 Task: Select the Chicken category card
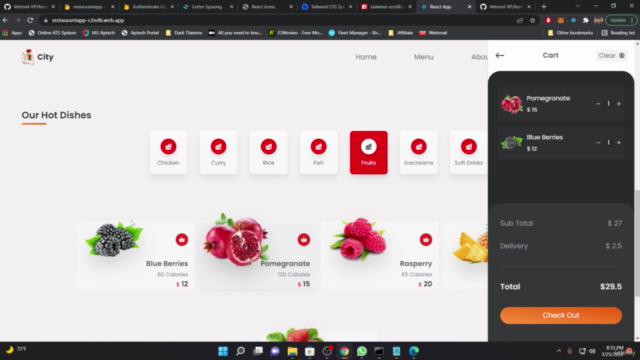[168, 153]
